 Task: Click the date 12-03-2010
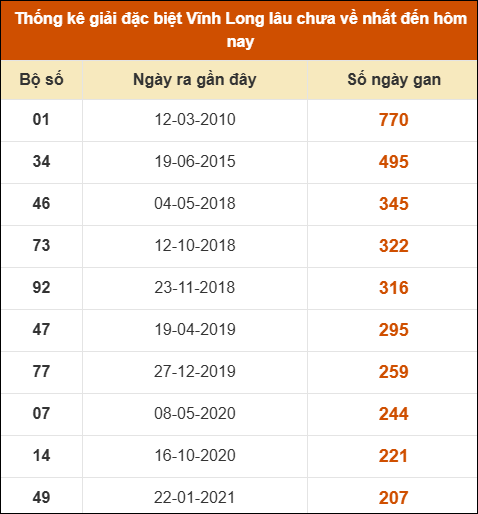coord(195,120)
